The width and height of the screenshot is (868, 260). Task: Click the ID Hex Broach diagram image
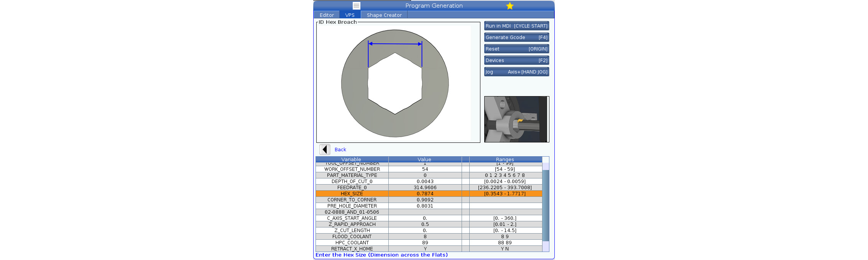tap(395, 83)
